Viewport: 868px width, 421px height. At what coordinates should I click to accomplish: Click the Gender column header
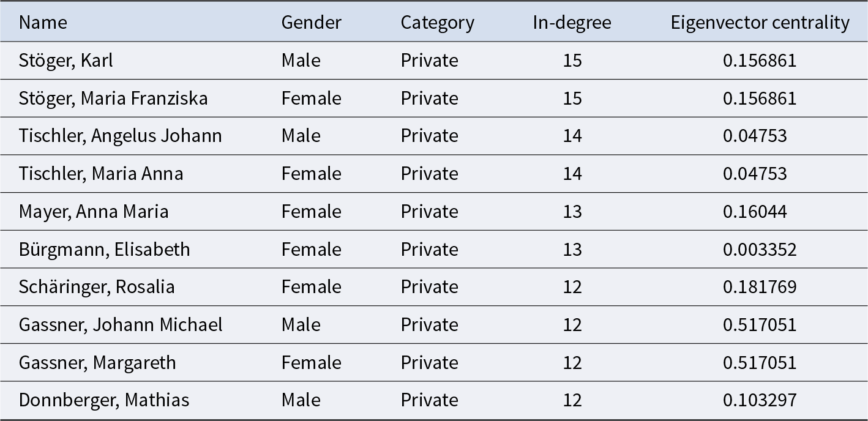click(x=311, y=23)
